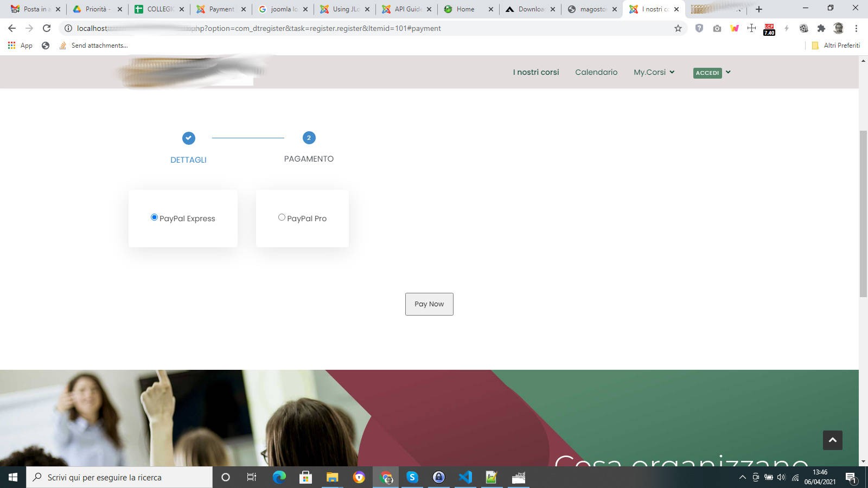Close the Home browser tab
The image size is (868, 488).
[491, 9]
